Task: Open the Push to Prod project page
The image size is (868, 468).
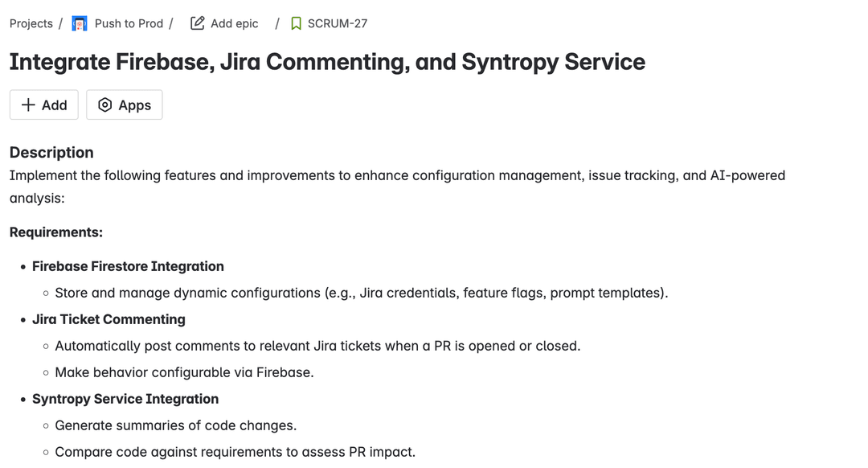Action: pyautogui.click(x=129, y=23)
